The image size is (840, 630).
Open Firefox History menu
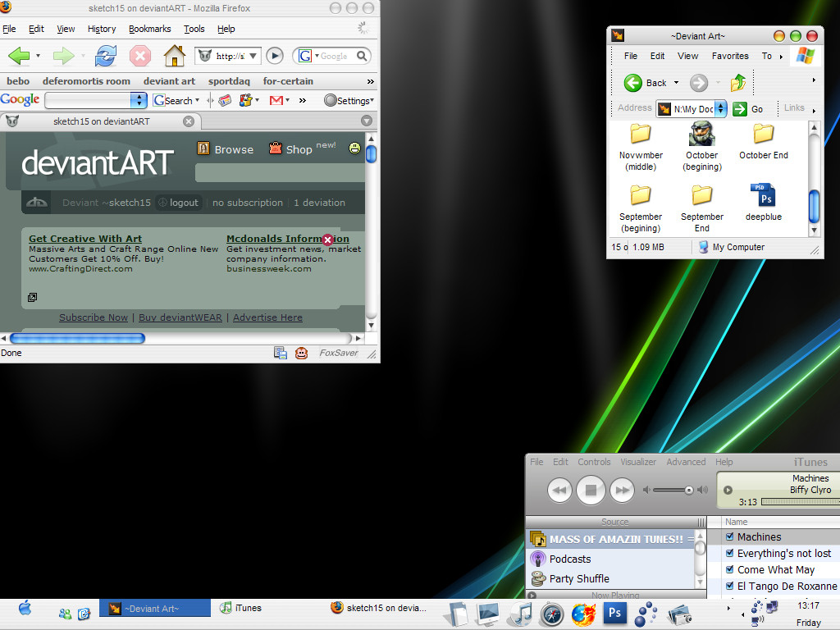[102, 29]
